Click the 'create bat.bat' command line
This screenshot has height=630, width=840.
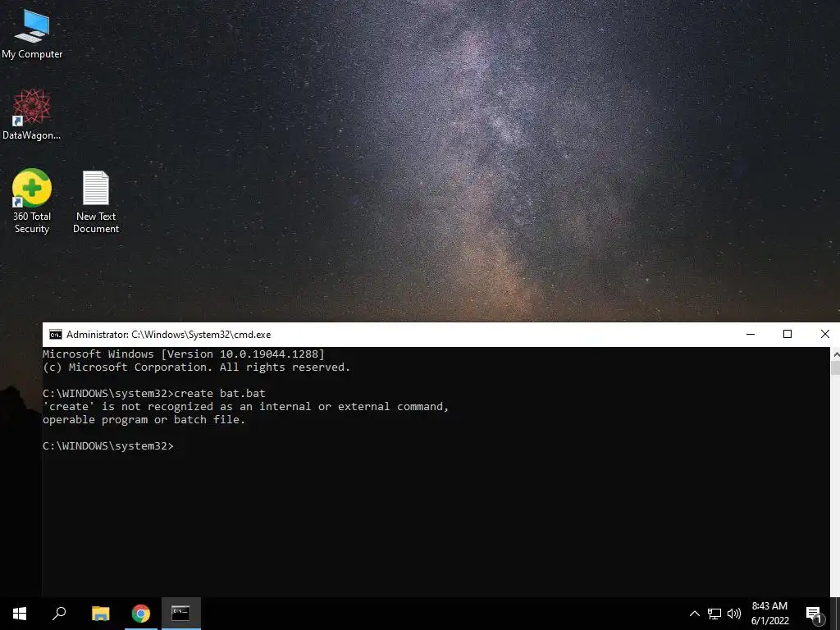pos(154,393)
